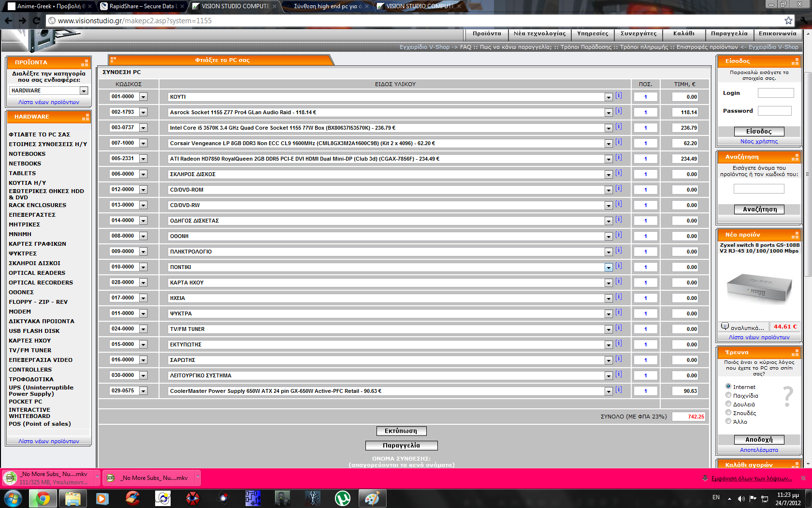Expand the ΠΟΝΤΙΚΙ component dropdown
This screenshot has height=508, width=812.
tap(609, 268)
